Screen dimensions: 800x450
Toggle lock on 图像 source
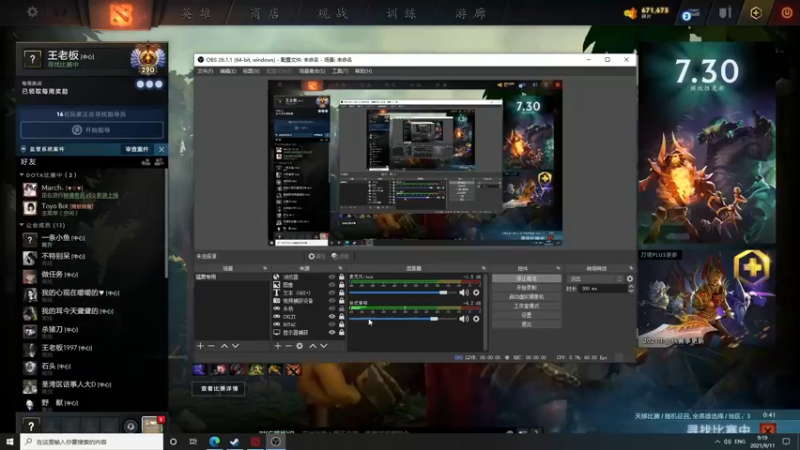(x=342, y=285)
